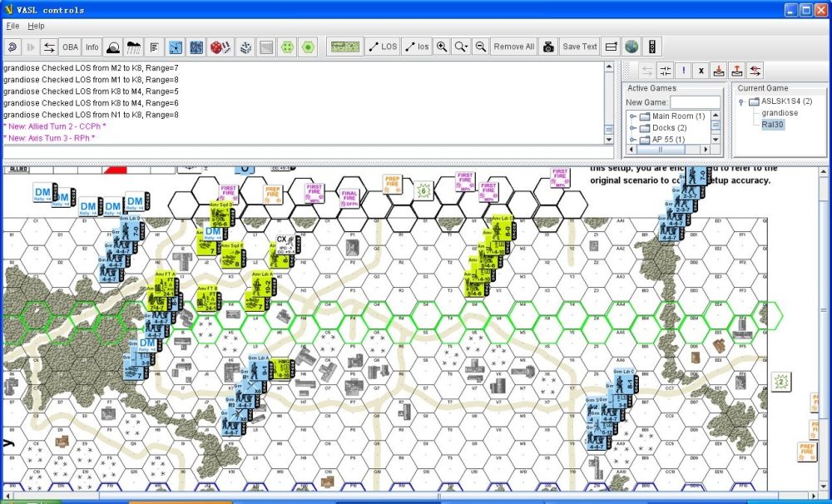Click the Active Games horizontal scrollbar thumb
The image size is (832, 504).
tap(661, 150)
